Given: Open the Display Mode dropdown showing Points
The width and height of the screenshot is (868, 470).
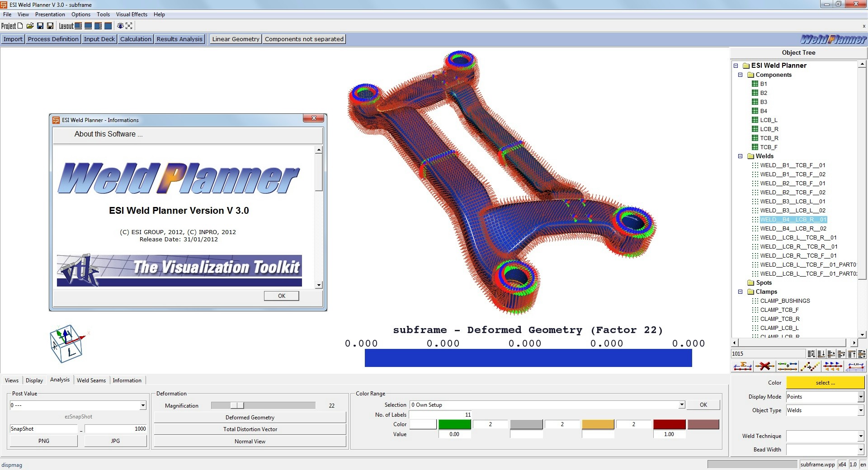Looking at the screenshot, I should pos(860,397).
